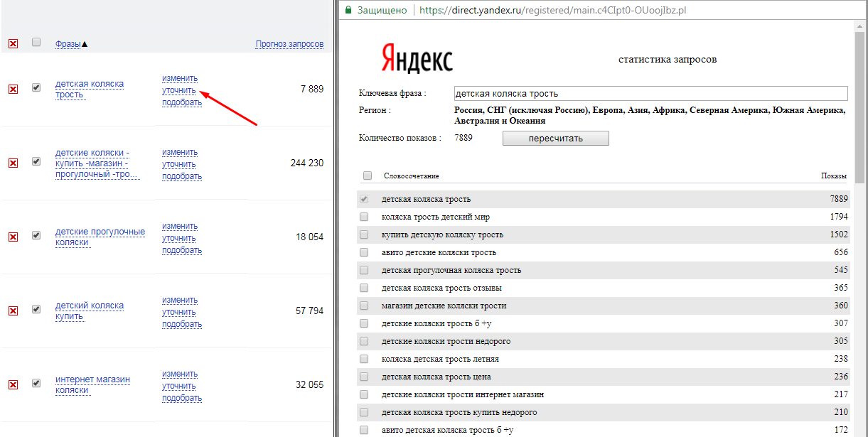Remove 'детские коляски - купить' phrase via red X
868x437 pixels.
pos(13,163)
